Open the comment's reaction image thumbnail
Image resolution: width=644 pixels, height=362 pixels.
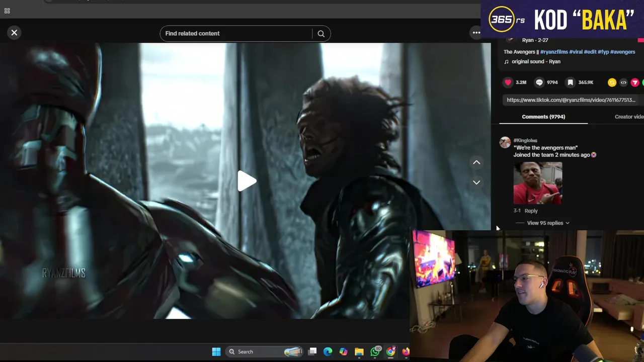[x=538, y=183]
